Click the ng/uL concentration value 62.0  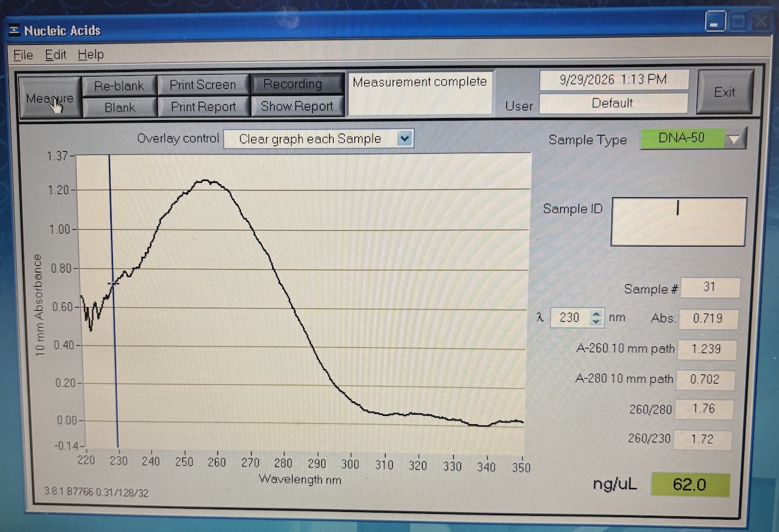(692, 485)
